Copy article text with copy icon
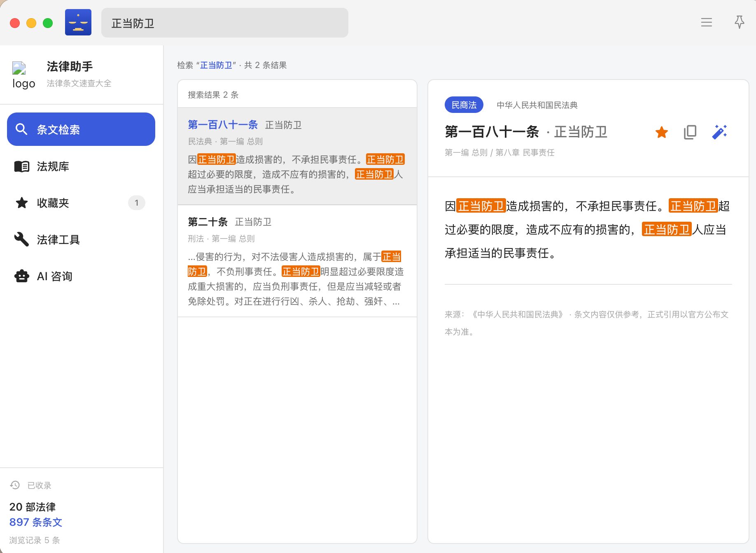This screenshot has width=756, height=553. [690, 132]
